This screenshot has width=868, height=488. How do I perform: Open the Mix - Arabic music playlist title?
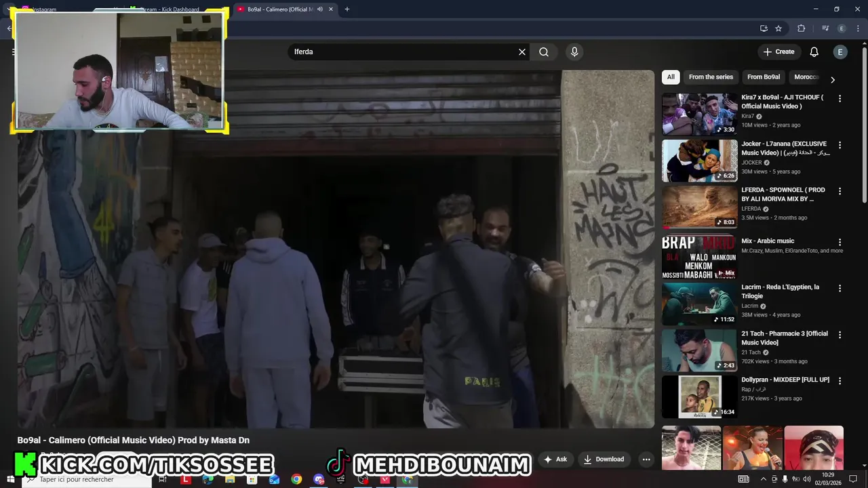[x=768, y=241]
